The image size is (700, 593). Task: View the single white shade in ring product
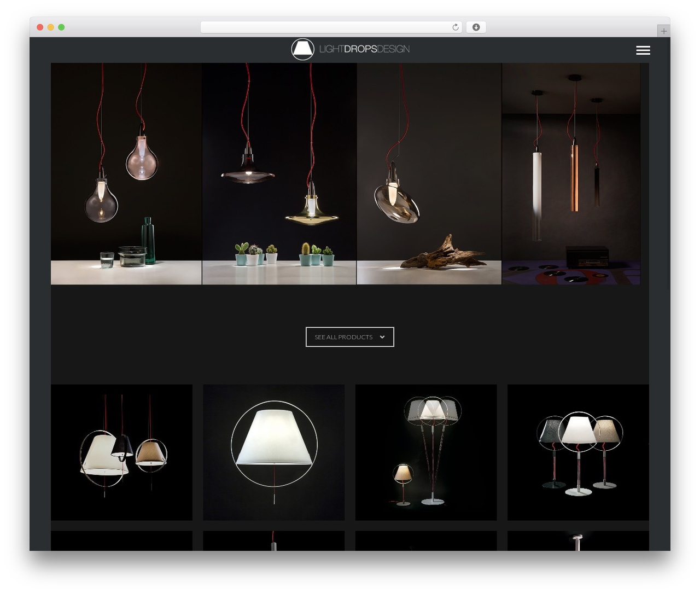[x=274, y=452]
